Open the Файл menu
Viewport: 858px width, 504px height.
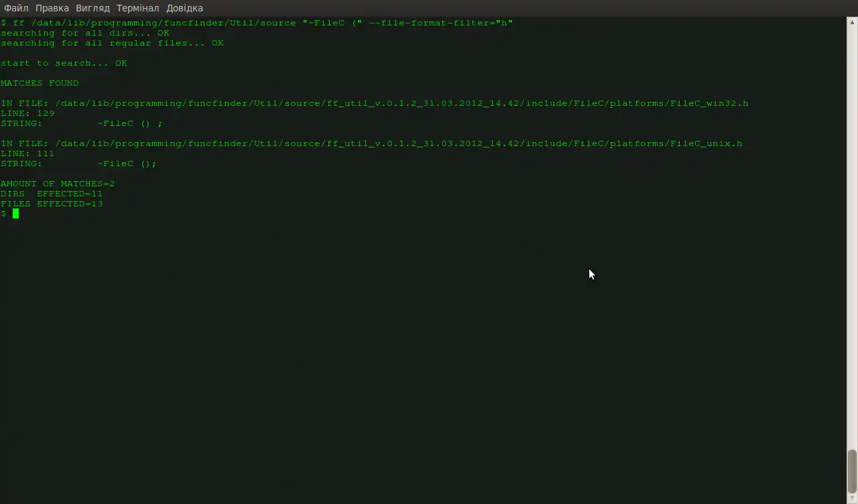pos(16,8)
